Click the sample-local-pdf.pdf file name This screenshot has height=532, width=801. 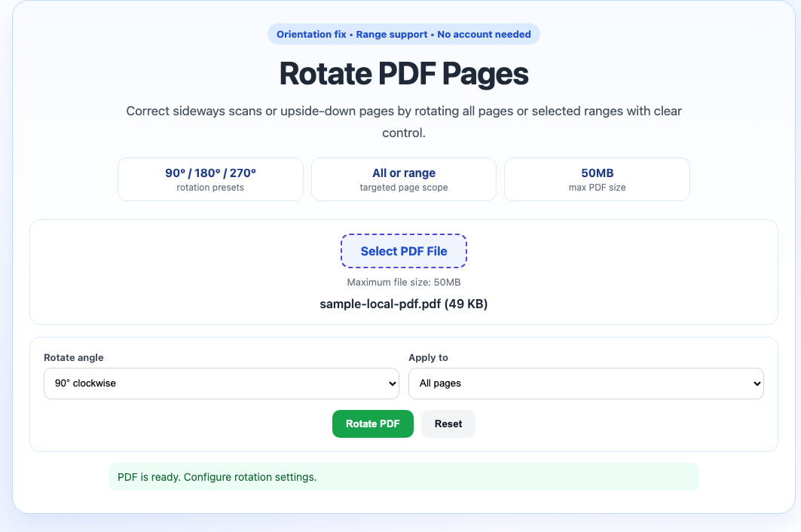403,304
